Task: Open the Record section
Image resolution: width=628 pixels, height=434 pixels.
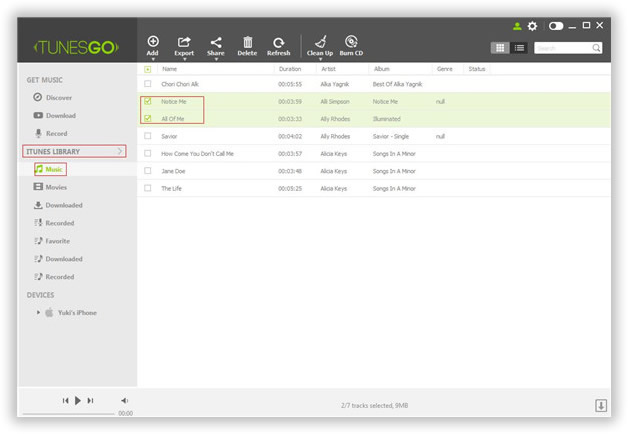Action: point(50,133)
